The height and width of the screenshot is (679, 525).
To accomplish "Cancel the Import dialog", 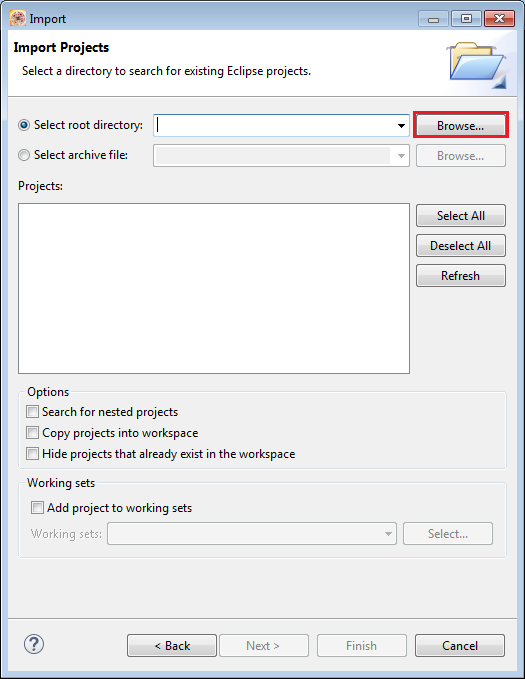I will click(x=460, y=646).
